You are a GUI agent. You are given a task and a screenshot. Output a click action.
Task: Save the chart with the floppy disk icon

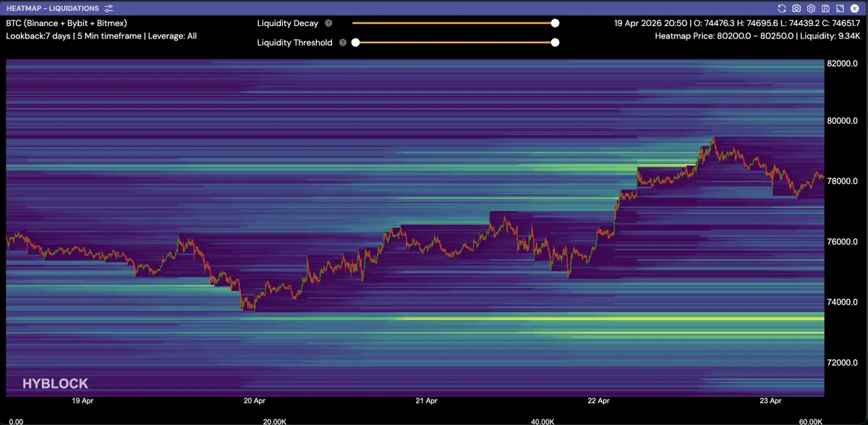point(825,8)
